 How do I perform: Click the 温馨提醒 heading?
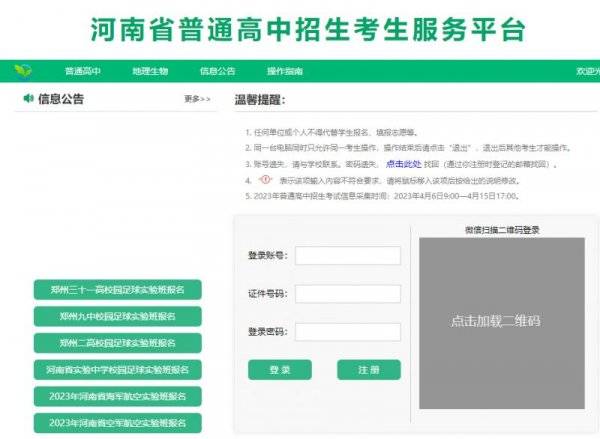click(260, 100)
